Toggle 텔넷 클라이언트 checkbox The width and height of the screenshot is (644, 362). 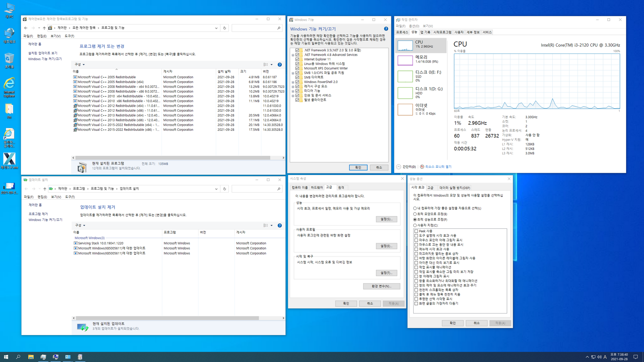(x=297, y=100)
